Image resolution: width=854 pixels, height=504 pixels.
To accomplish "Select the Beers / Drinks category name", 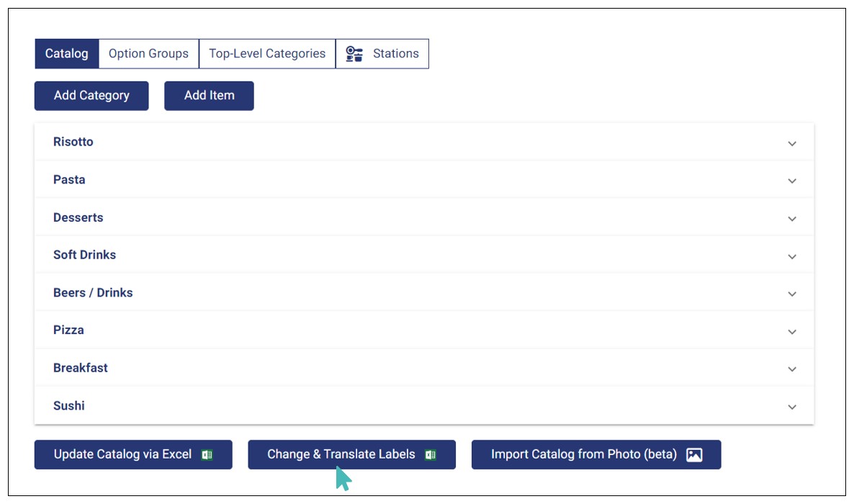I will point(93,292).
